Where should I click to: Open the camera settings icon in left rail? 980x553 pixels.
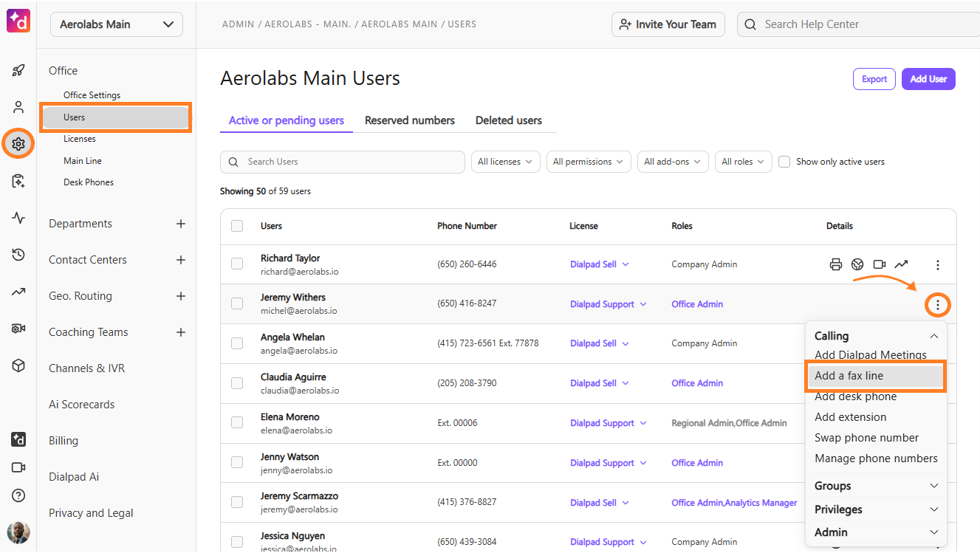(x=18, y=329)
